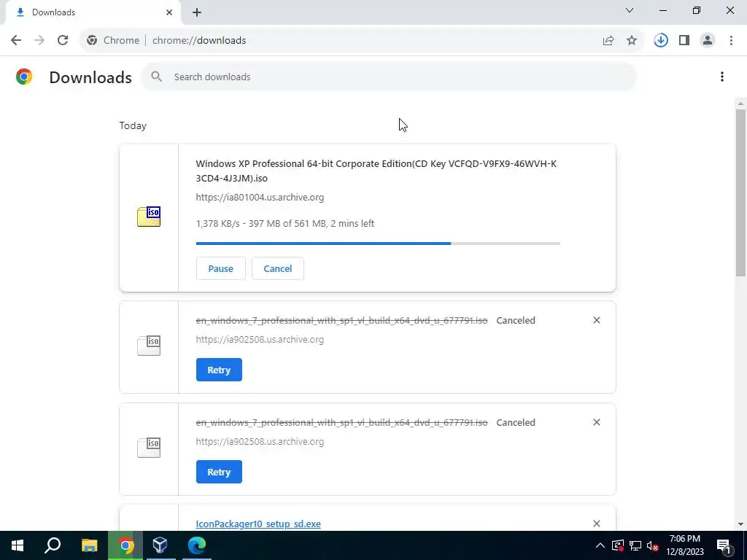Open Windows search from taskbar
Viewport: 747px width, 560px height.
53,545
